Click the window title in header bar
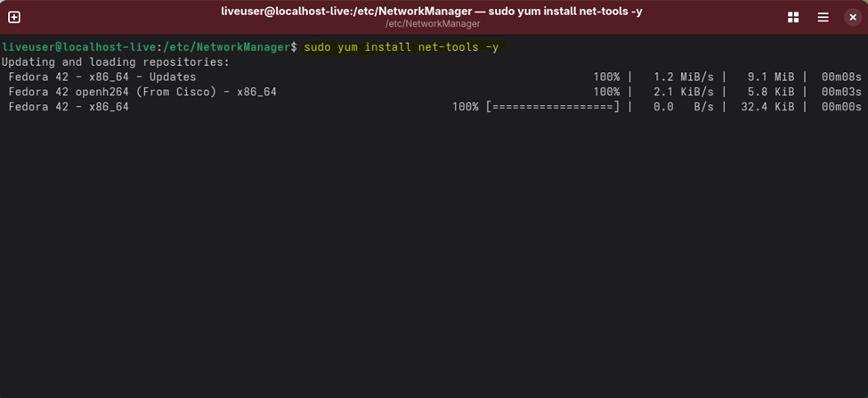Viewport: 868px width, 398px height. click(432, 12)
